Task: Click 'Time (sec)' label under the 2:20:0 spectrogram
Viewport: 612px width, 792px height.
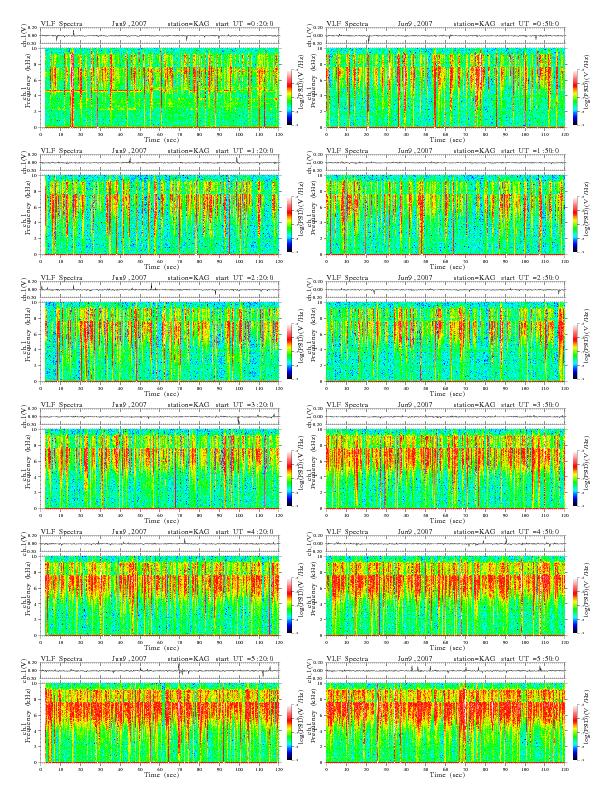Action: pyautogui.click(x=161, y=393)
